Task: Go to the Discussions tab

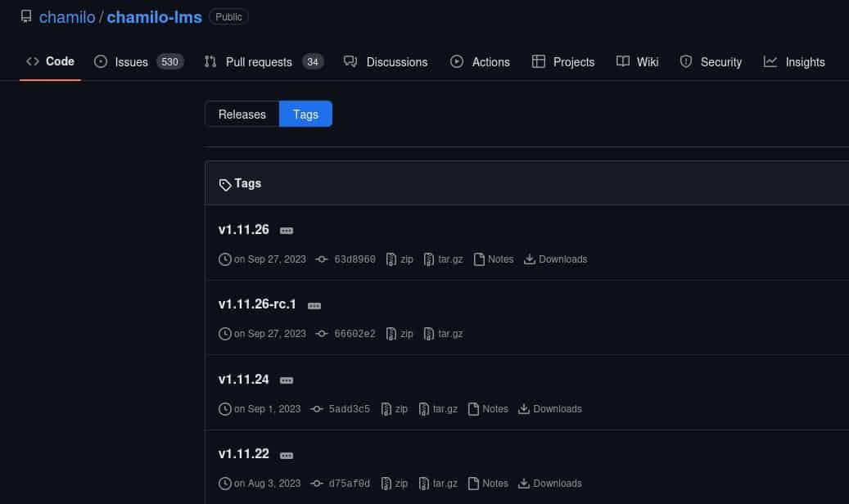Action: point(386,61)
